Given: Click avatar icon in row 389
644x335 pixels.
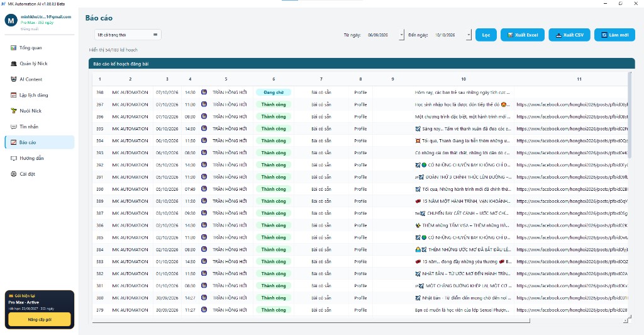Looking at the screenshot, I should pos(204,201).
